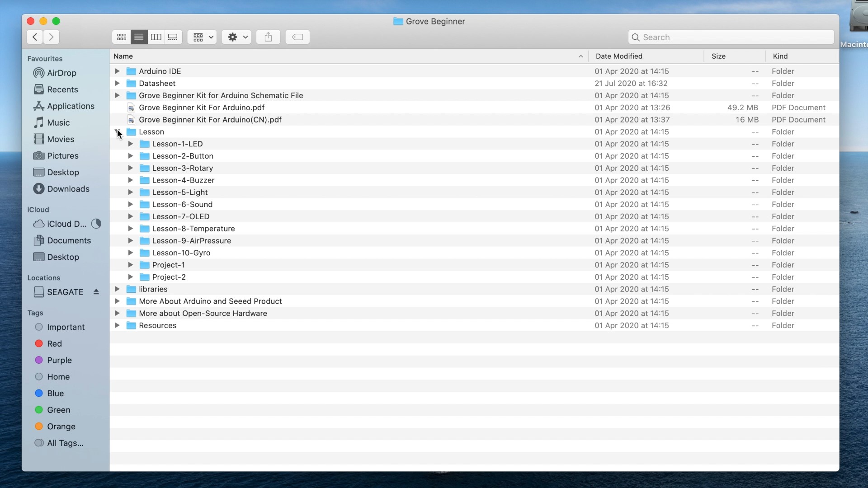
Task: Go back using the back arrow
Action: 35,37
